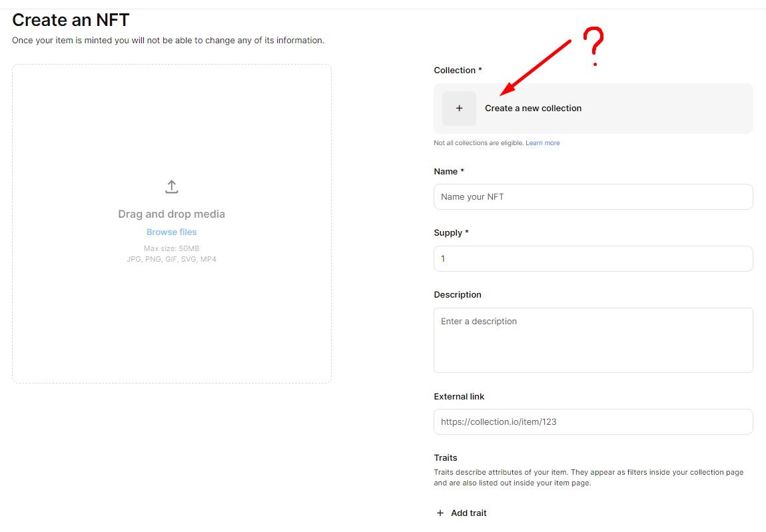
Task: Click the Max size: 50MB text
Action: (x=171, y=248)
